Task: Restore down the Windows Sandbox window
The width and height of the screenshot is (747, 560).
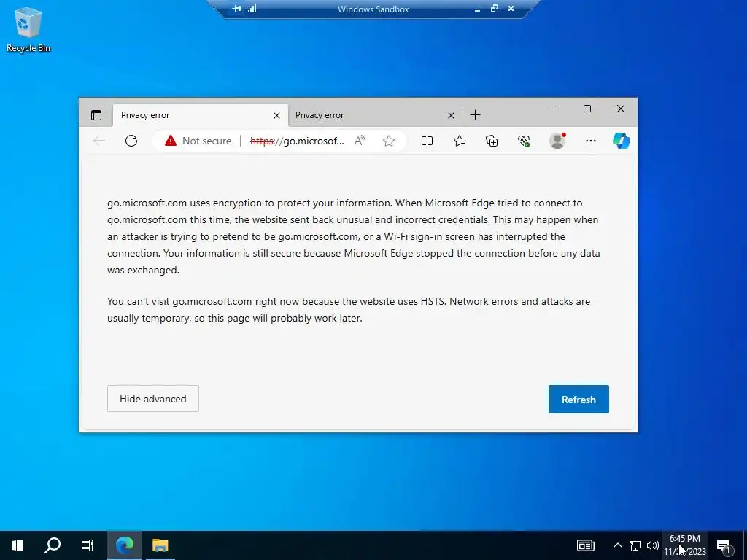Action: click(494, 9)
